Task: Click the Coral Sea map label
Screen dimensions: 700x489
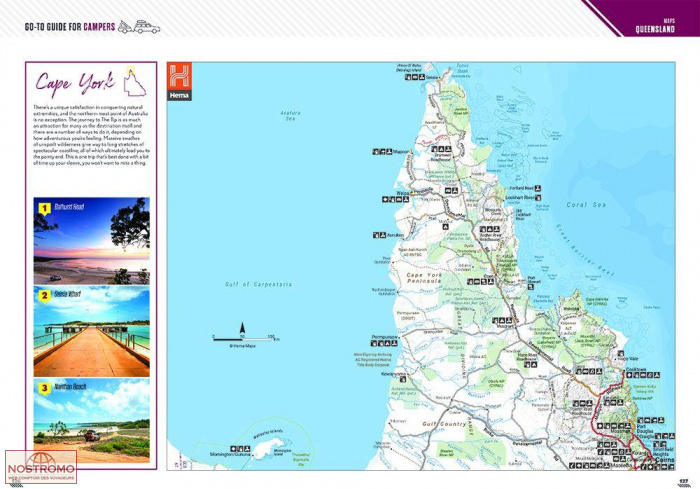Action: 586,205
